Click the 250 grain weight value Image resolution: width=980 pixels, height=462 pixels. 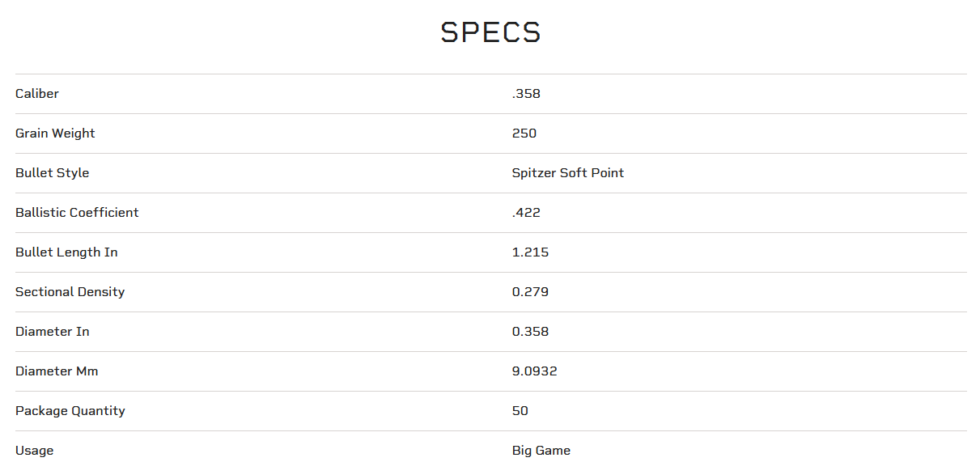coord(524,134)
